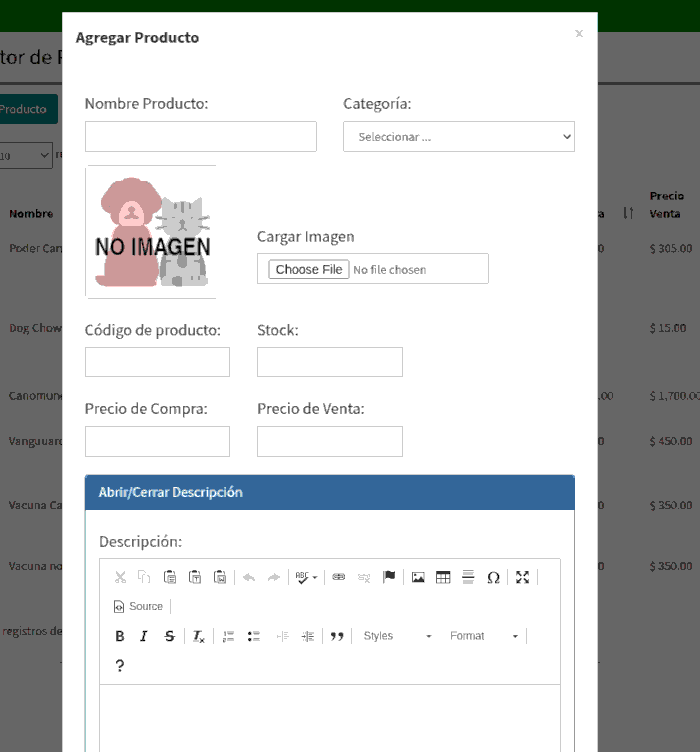Open the special character (Omega) picker
700x752 pixels.
(x=493, y=577)
